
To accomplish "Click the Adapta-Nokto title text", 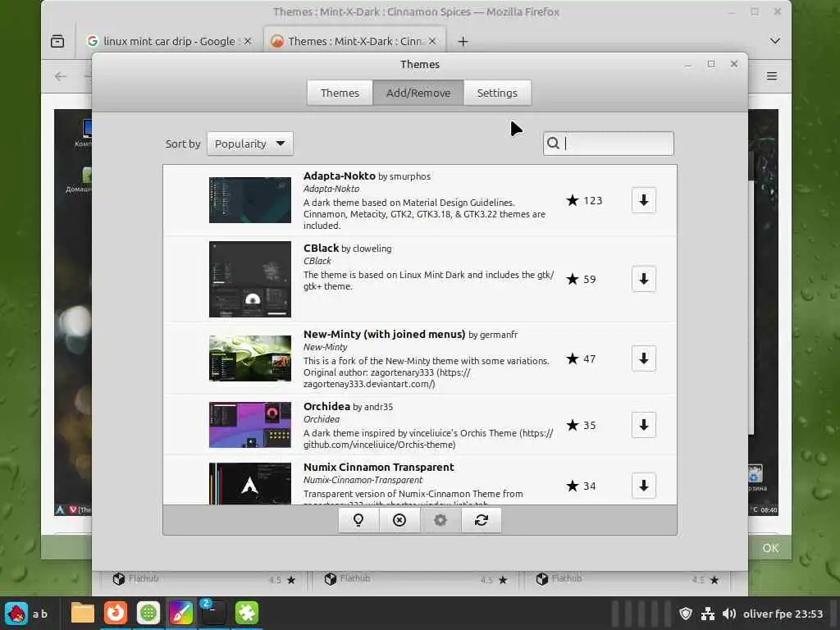I will coord(339,176).
